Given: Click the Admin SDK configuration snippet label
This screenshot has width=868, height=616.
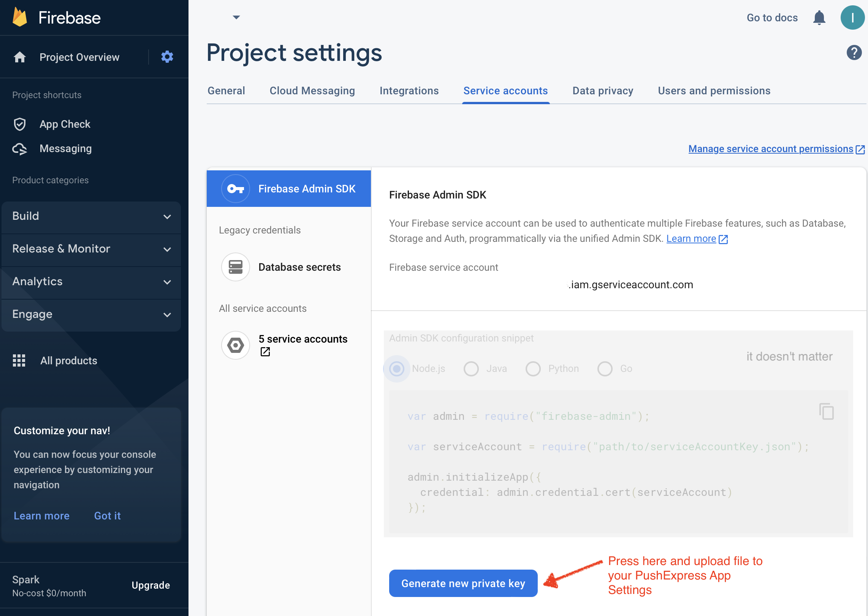Looking at the screenshot, I should pyautogui.click(x=461, y=338).
